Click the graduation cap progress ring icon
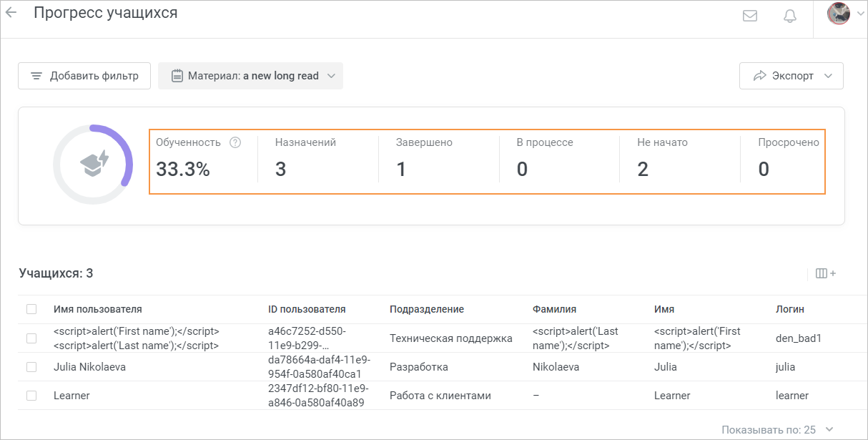 tap(94, 165)
